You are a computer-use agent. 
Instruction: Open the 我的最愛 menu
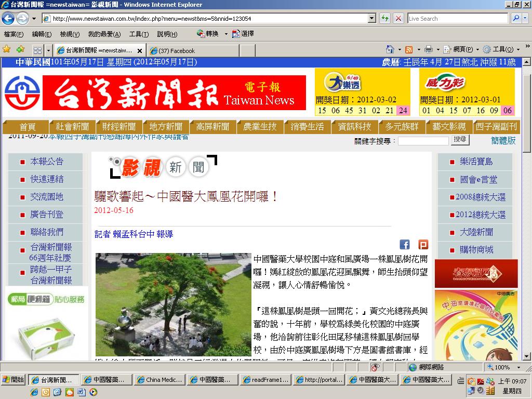click(104, 34)
